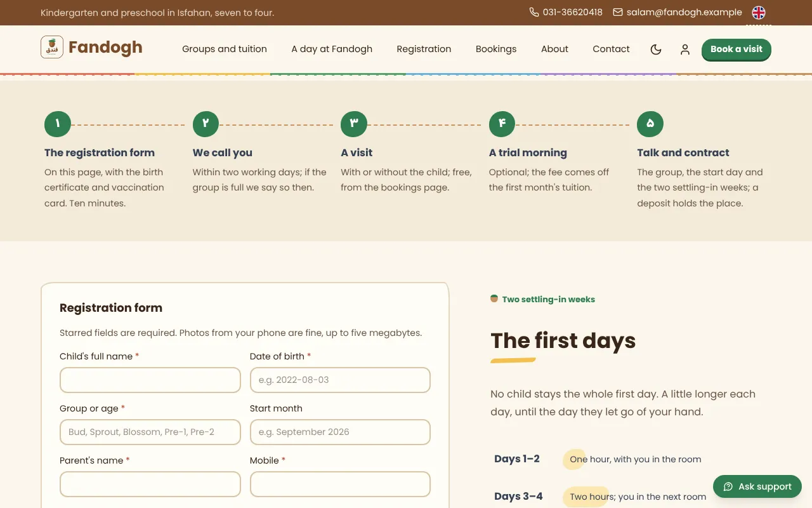Image resolution: width=812 pixels, height=508 pixels.
Task: Click the 'Two settling-in weeks' label
Action: [x=548, y=299]
